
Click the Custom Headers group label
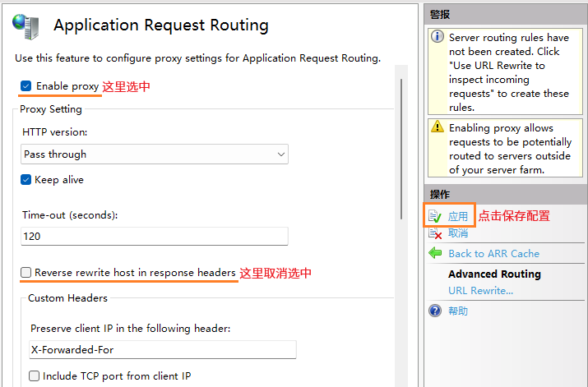[68, 298]
